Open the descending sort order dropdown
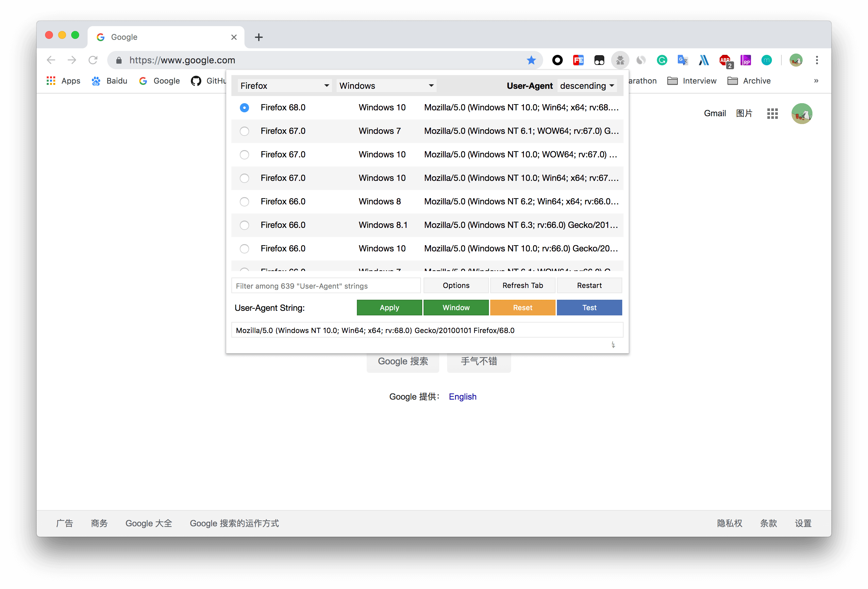The width and height of the screenshot is (868, 589). [587, 86]
